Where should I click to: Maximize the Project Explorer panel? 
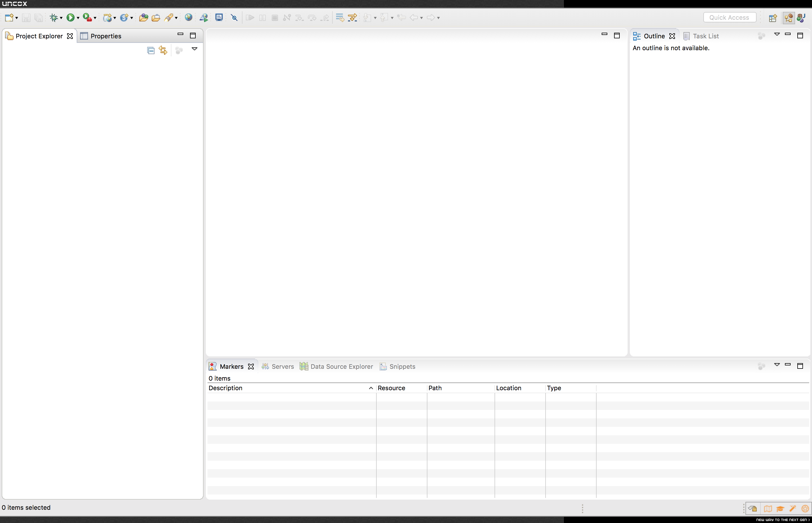point(193,36)
